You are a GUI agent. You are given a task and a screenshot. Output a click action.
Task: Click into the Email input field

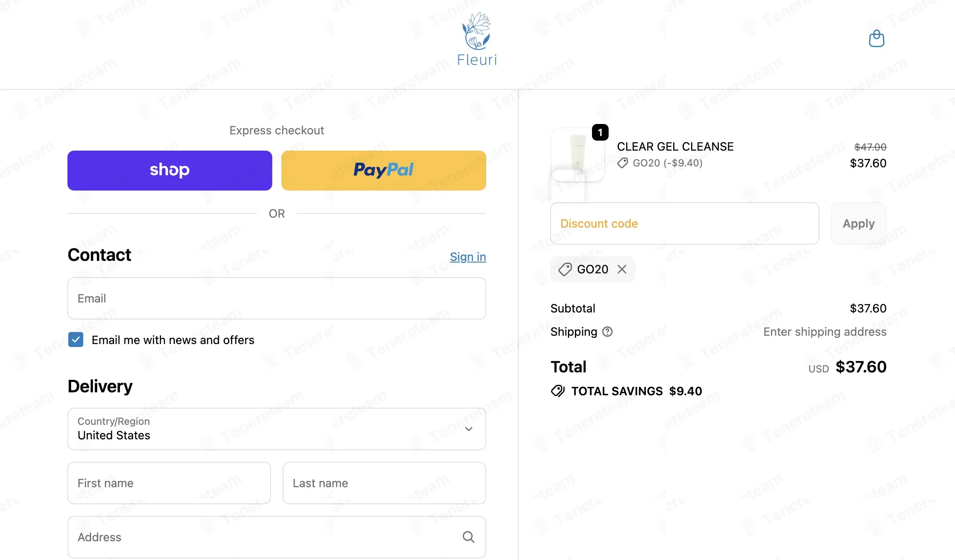tap(277, 298)
